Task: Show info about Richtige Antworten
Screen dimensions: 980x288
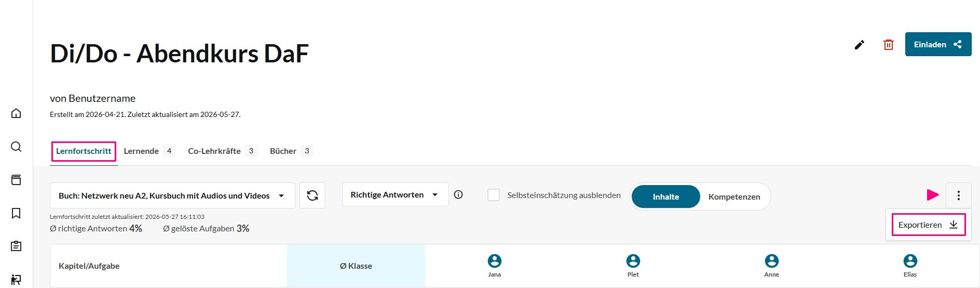Action: click(458, 194)
